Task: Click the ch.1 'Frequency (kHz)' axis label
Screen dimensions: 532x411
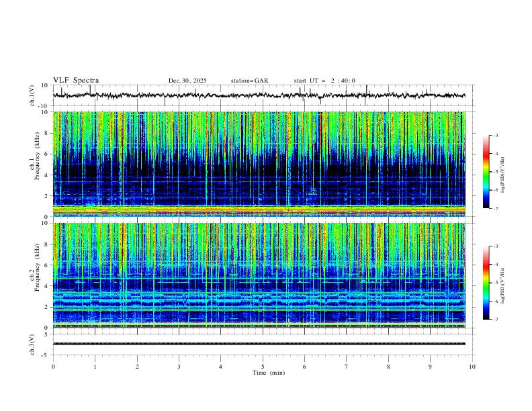Action: click(x=37, y=155)
